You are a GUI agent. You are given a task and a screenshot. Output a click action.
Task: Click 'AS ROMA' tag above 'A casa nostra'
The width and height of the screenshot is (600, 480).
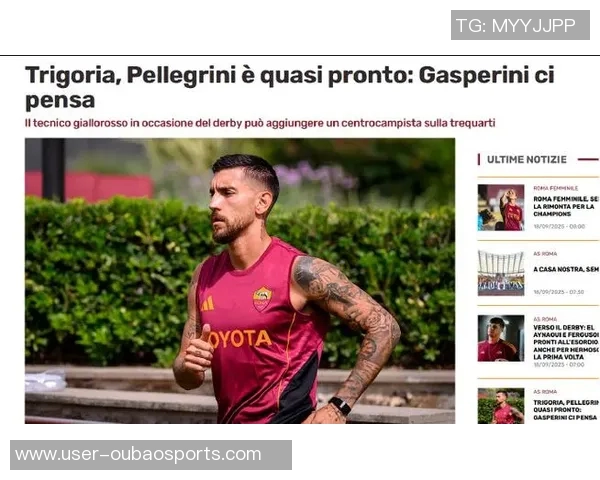pyautogui.click(x=545, y=254)
